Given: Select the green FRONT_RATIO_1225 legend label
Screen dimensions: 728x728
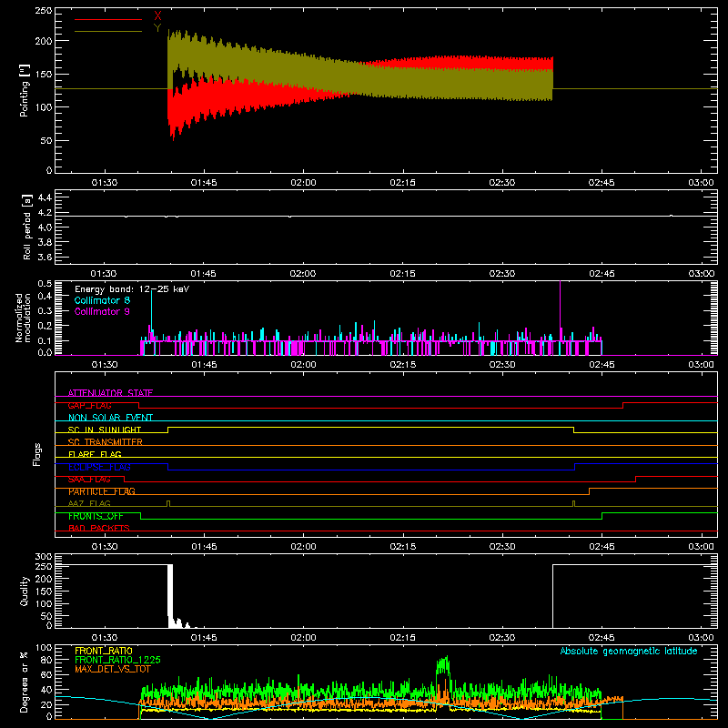Looking at the screenshot, I should point(117,660).
